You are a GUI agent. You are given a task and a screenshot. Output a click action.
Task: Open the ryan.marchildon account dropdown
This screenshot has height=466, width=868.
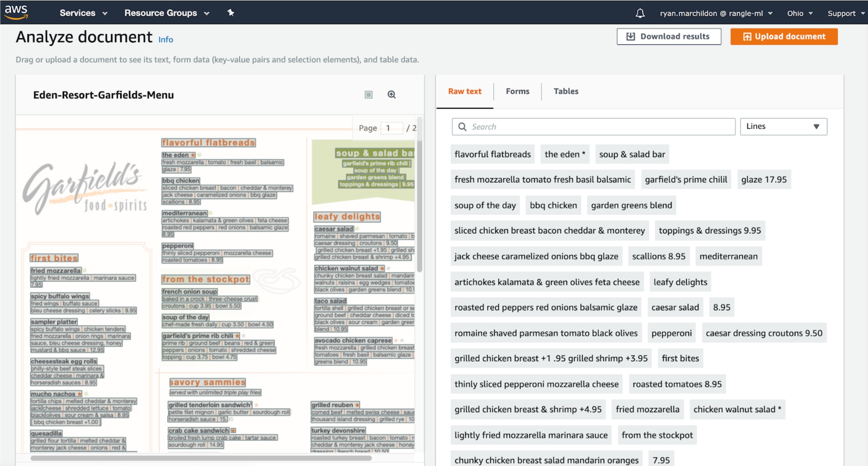coord(716,13)
